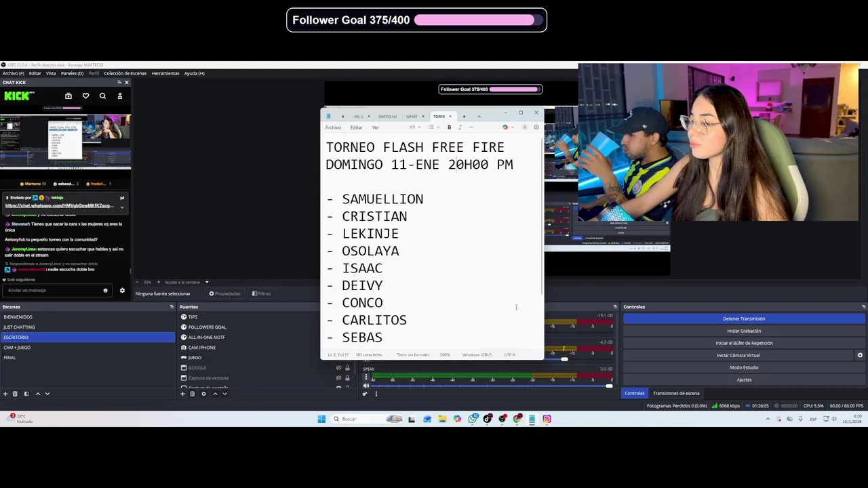The image size is (868, 488).
Task: Remove selected source with trash icon
Action: click(192, 394)
